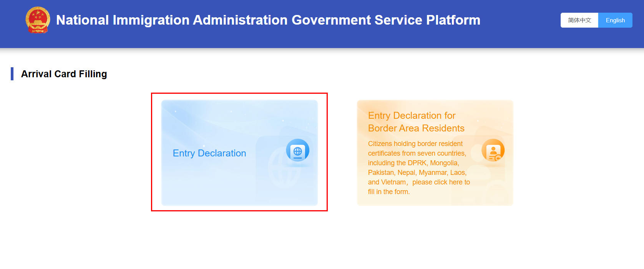The width and height of the screenshot is (644, 269).
Task: Click the Entry Declaration text link
Action: click(x=209, y=153)
